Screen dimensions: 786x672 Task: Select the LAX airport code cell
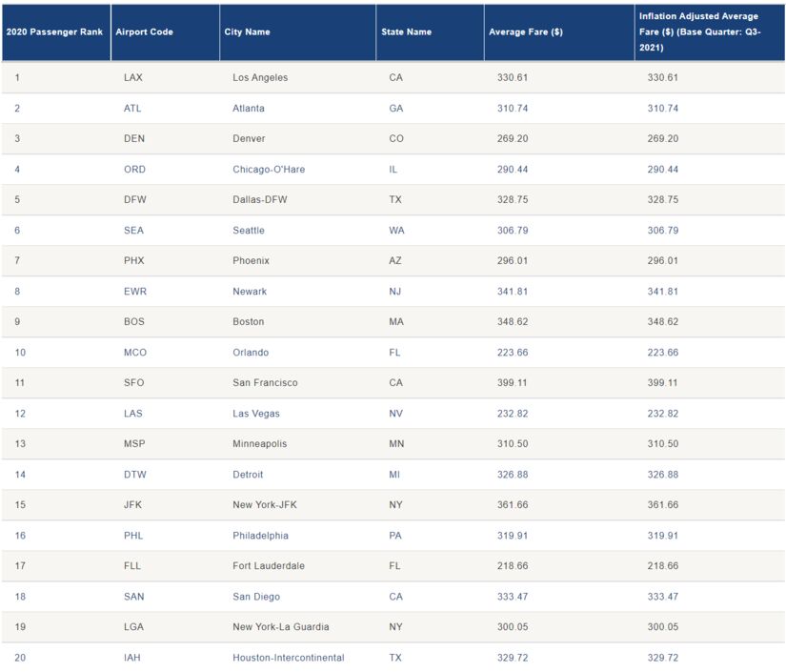(133, 77)
